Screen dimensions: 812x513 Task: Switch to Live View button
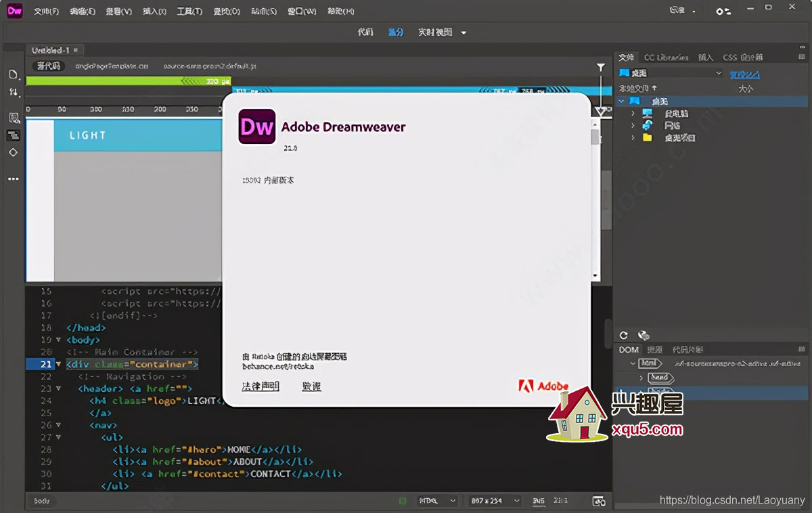point(434,32)
